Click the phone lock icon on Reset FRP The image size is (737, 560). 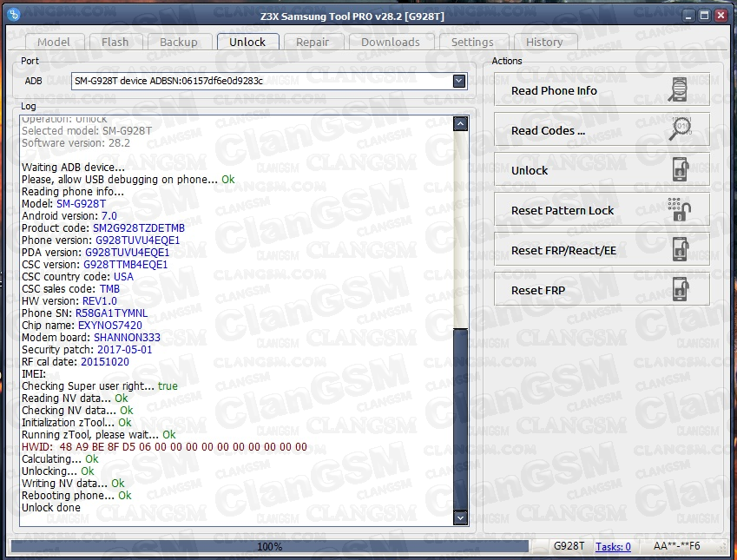click(x=680, y=290)
